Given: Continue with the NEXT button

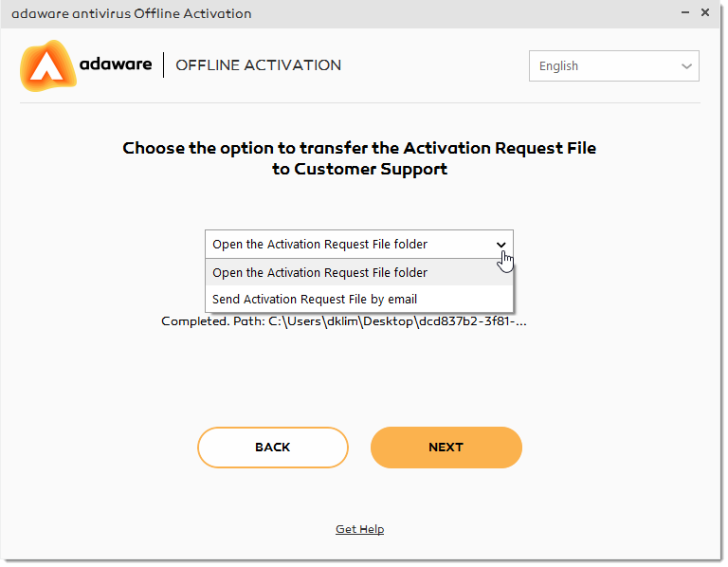Looking at the screenshot, I should coord(446,448).
